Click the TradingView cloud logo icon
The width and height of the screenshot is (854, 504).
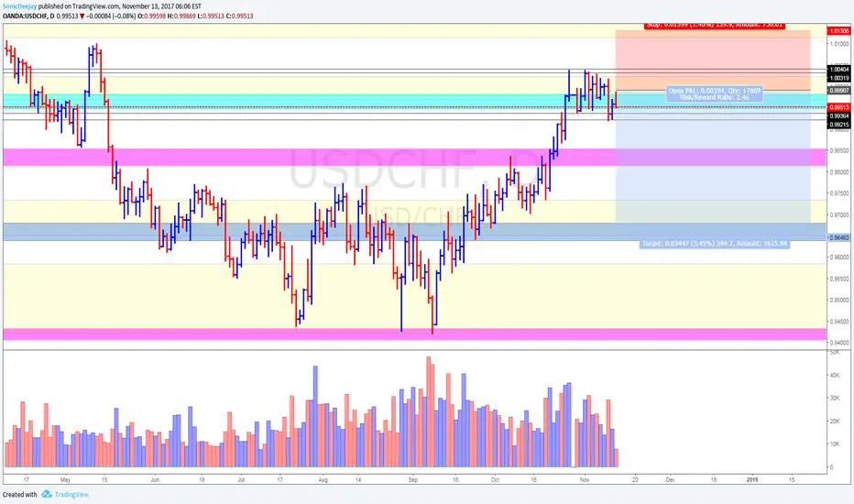point(47,494)
